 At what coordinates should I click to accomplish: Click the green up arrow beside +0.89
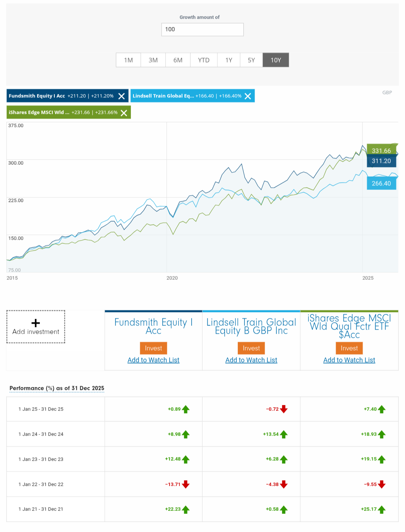(x=186, y=409)
